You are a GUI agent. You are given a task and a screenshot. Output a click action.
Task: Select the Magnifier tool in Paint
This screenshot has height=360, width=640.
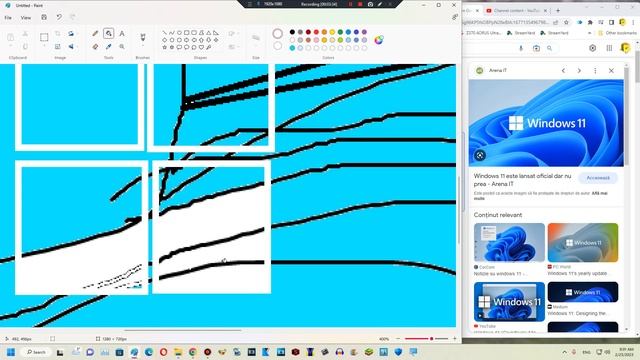122,47
